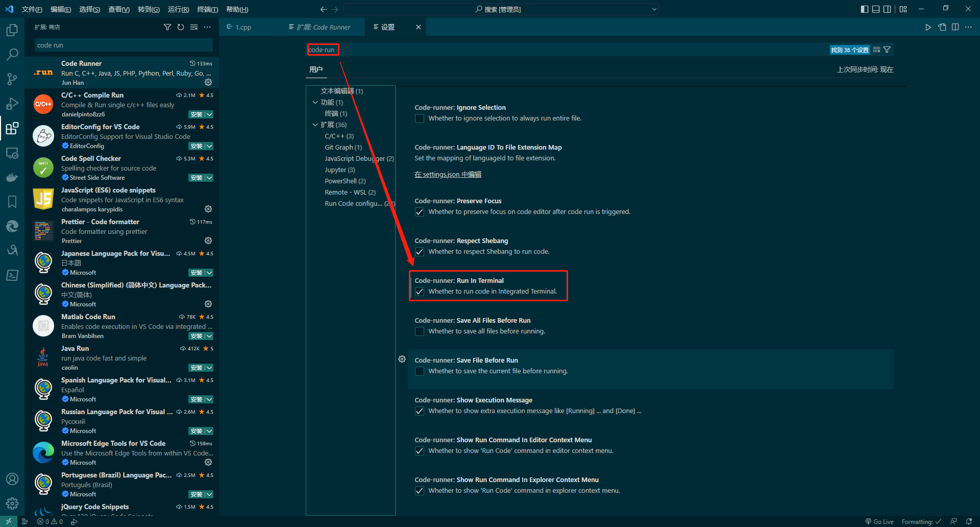Open Source Control view
The image size is (980, 527).
[12, 79]
